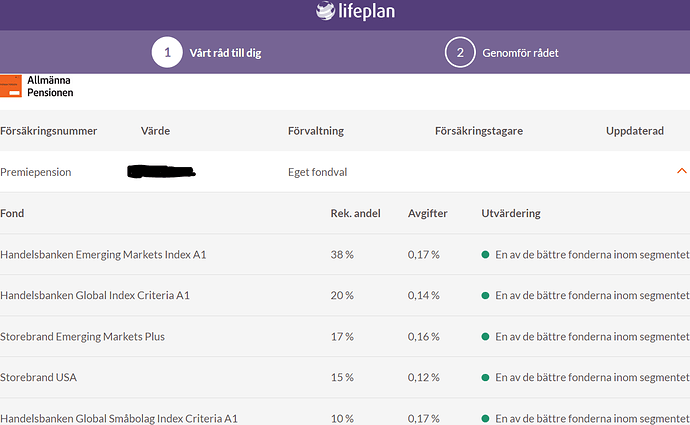Screen dimensions: 690x425
Task: Open the Vårt råd till dig tab
Action: click(x=225, y=53)
